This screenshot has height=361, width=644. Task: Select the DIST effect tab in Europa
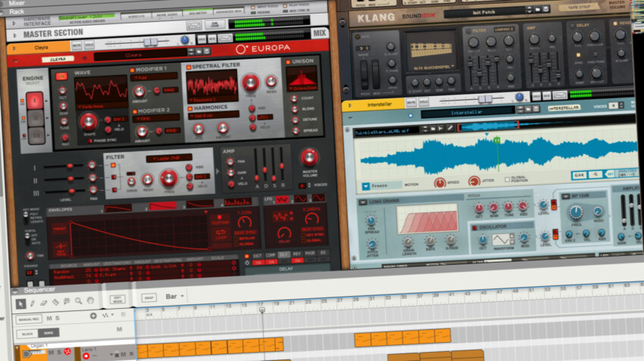coord(257,256)
